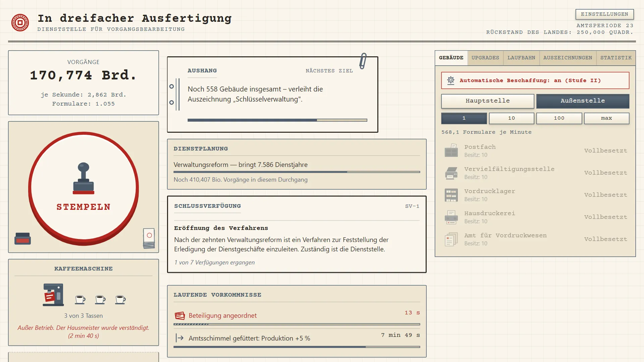Viewport: 644px width, 362px height.
Task: Toggle Automatische Beschaffung auto-buy
Action: pos(535,80)
